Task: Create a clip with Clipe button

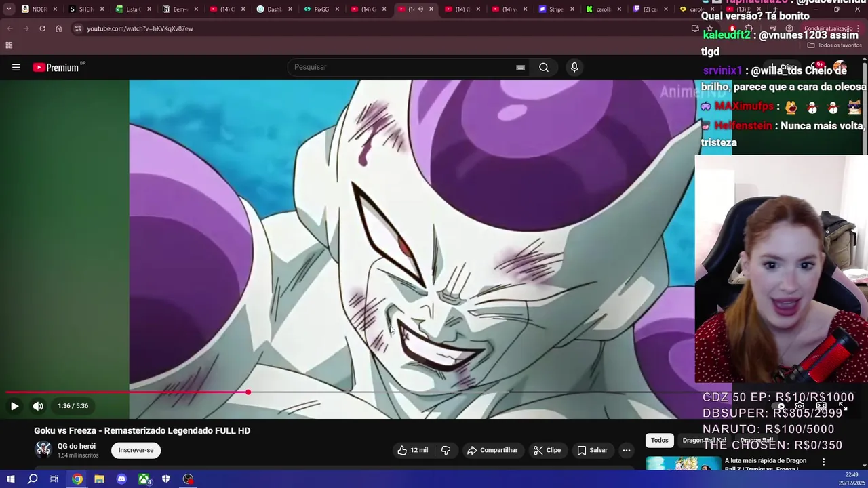Action: click(547, 450)
